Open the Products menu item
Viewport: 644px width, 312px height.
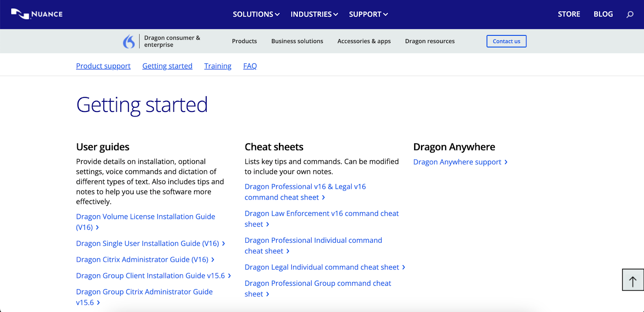click(x=244, y=41)
